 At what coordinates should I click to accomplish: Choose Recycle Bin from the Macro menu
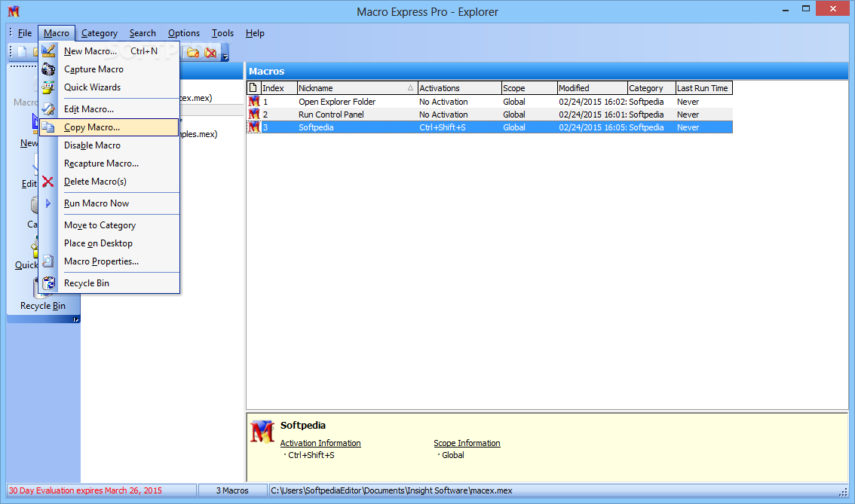pyautogui.click(x=109, y=283)
